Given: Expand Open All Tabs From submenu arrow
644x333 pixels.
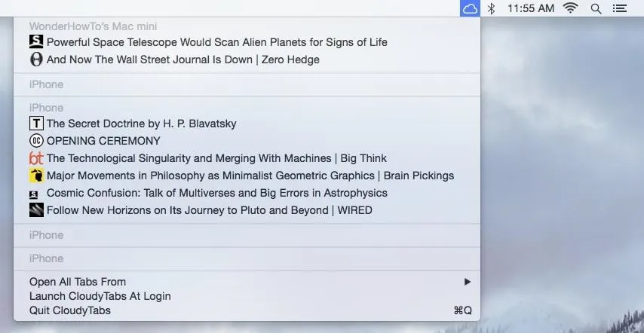Looking at the screenshot, I should (x=467, y=282).
